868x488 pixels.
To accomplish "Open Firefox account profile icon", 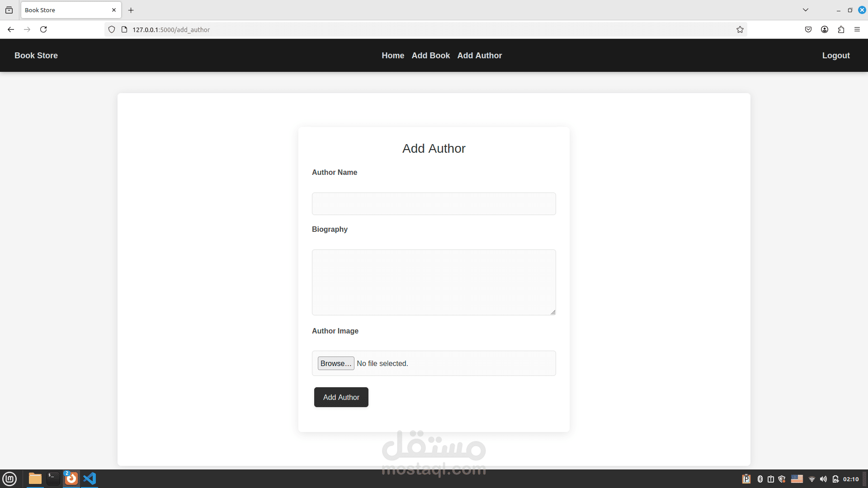I will point(825,29).
